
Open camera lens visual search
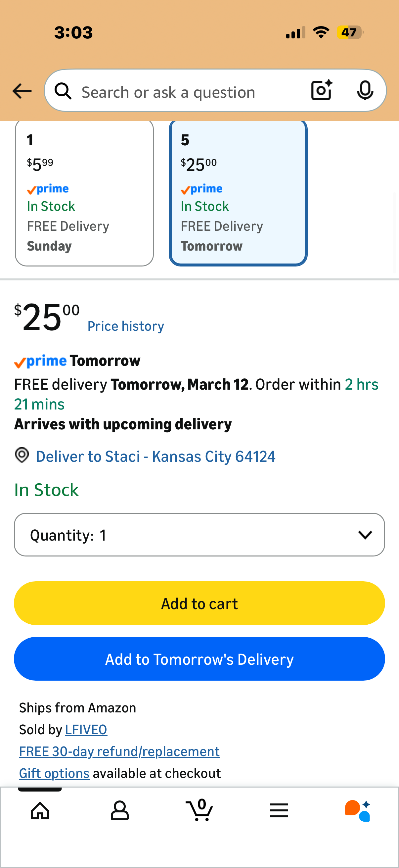[x=322, y=90]
